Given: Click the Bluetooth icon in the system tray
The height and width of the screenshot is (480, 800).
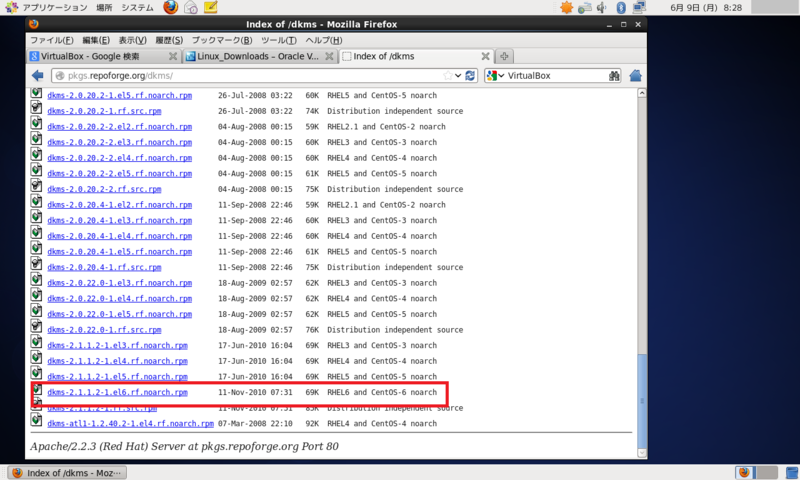Looking at the screenshot, I should (x=620, y=7).
